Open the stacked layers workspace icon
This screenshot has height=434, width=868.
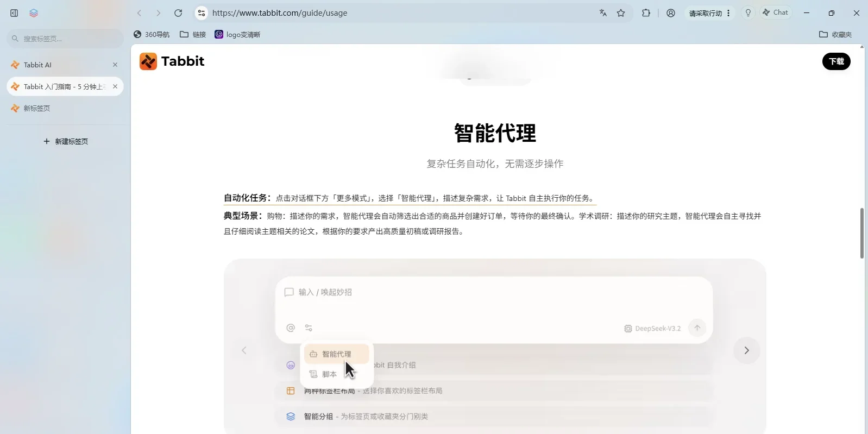34,13
